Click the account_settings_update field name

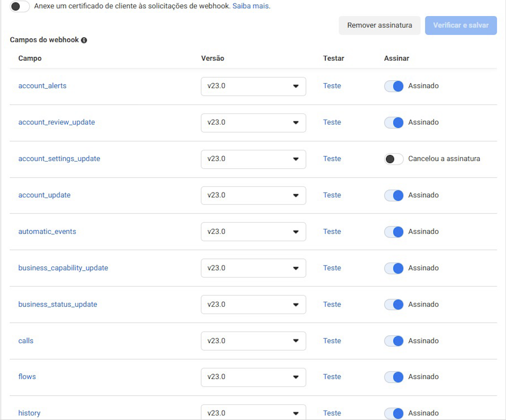pos(59,159)
